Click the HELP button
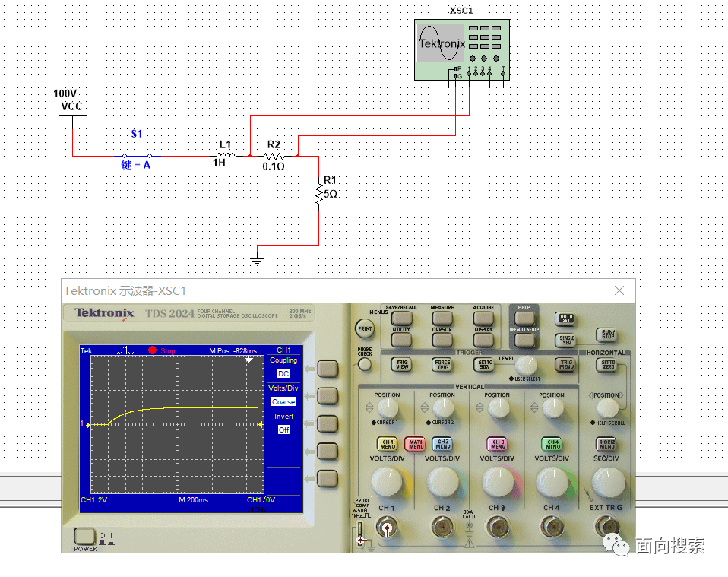The image size is (728, 577). (x=524, y=319)
